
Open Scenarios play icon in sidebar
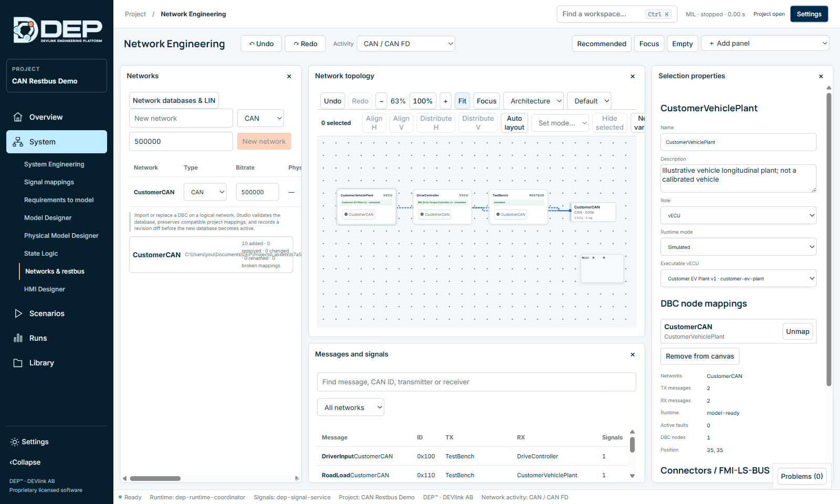click(18, 313)
